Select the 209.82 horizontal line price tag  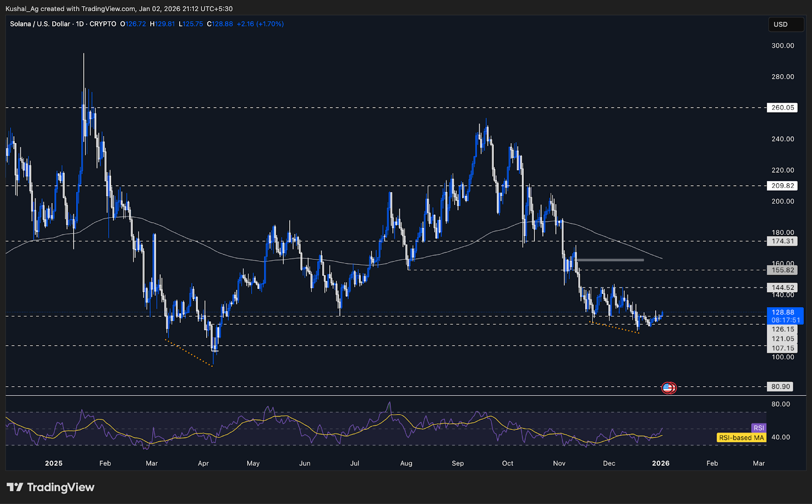pyautogui.click(x=782, y=186)
